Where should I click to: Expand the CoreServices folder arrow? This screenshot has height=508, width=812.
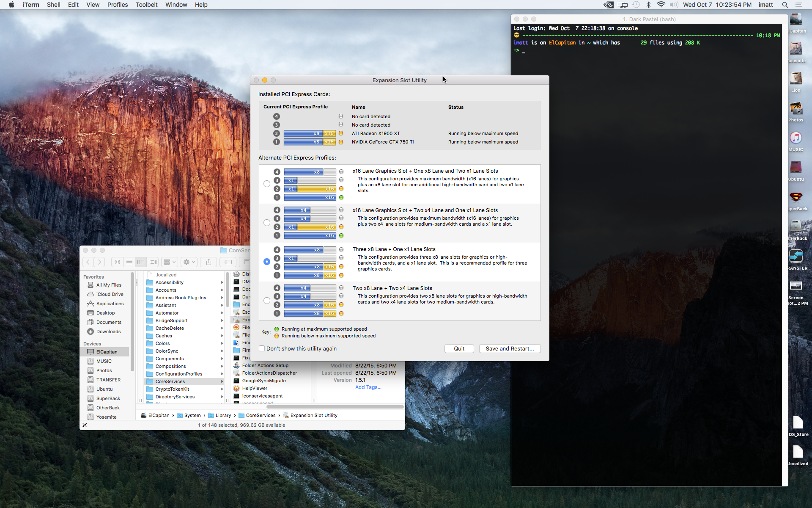coord(222,381)
